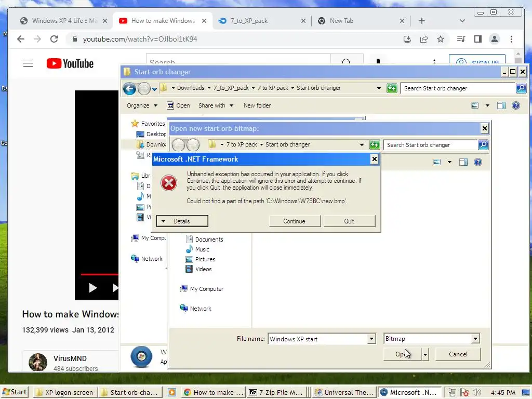Open Organize menu in Start orb changer window
This screenshot has width=532, height=399.
(x=142, y=105)
